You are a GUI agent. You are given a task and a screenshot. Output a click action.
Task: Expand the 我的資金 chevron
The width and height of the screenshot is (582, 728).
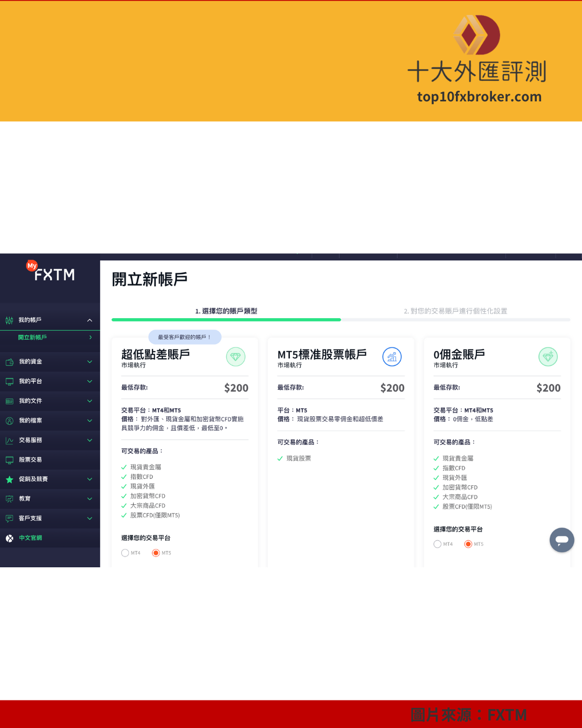click(89, 362)
